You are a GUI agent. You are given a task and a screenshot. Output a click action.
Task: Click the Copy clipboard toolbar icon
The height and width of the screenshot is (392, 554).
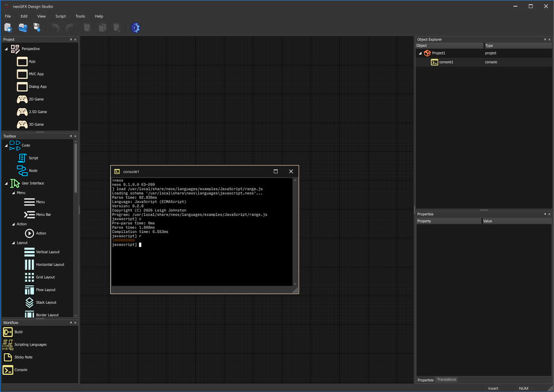(x=102, y=28)
